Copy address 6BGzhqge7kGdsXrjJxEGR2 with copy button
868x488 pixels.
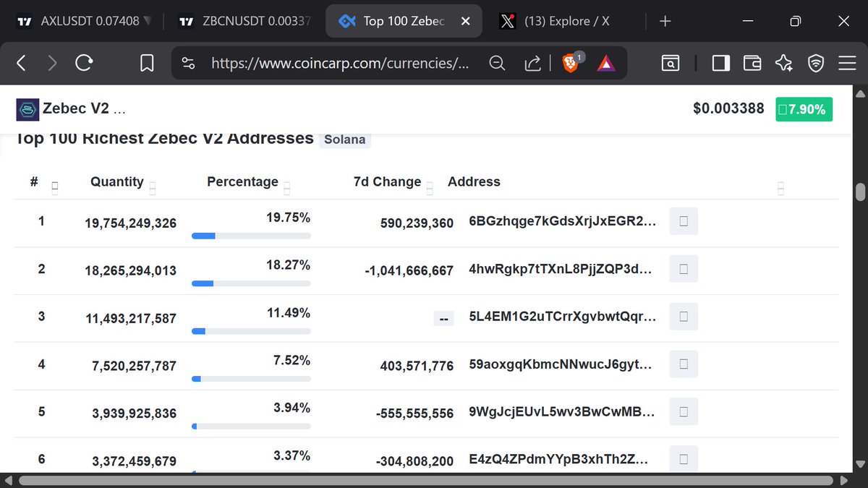pos(684,221)
